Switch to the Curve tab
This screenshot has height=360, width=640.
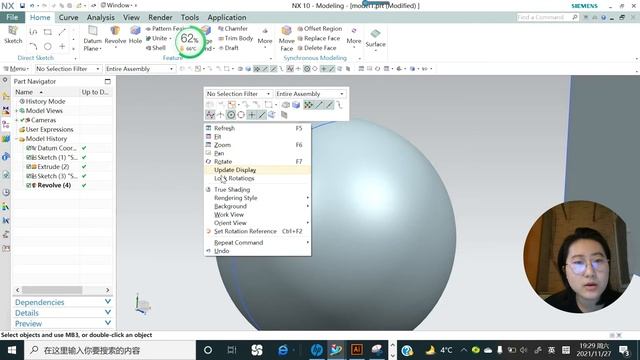tap(68, 17)
